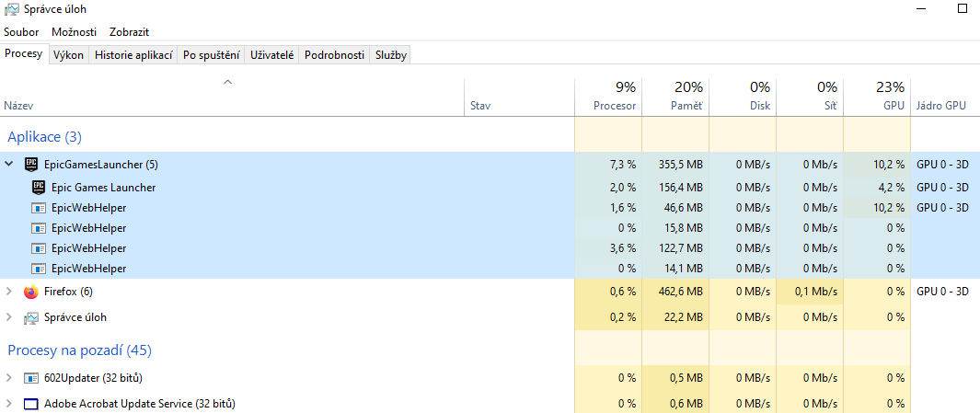Click the Adobe Acrobat Update Service icon
Viewport: 980px width, 413px height.
[x=32, y=404]
